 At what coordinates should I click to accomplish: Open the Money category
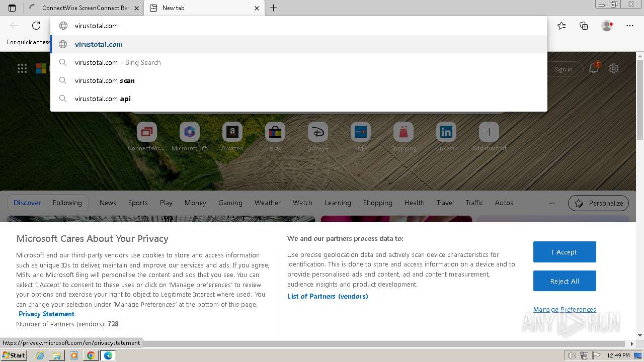pos(195,203)
